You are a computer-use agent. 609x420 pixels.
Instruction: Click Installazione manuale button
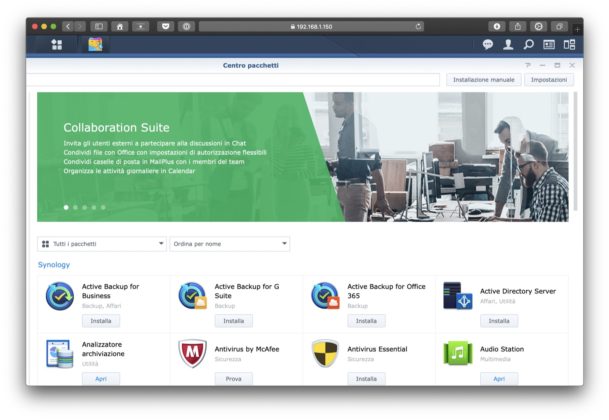coord(484,80)
